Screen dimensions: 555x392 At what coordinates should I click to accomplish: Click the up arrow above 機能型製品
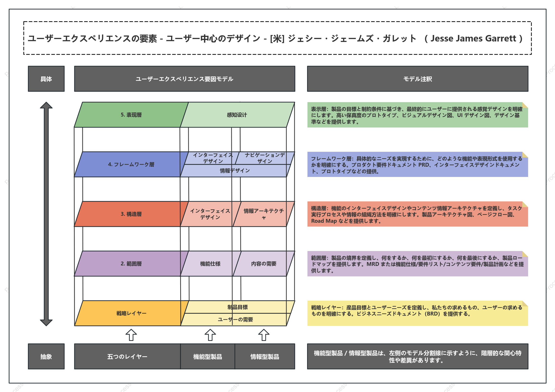click(x=210, y=335)
